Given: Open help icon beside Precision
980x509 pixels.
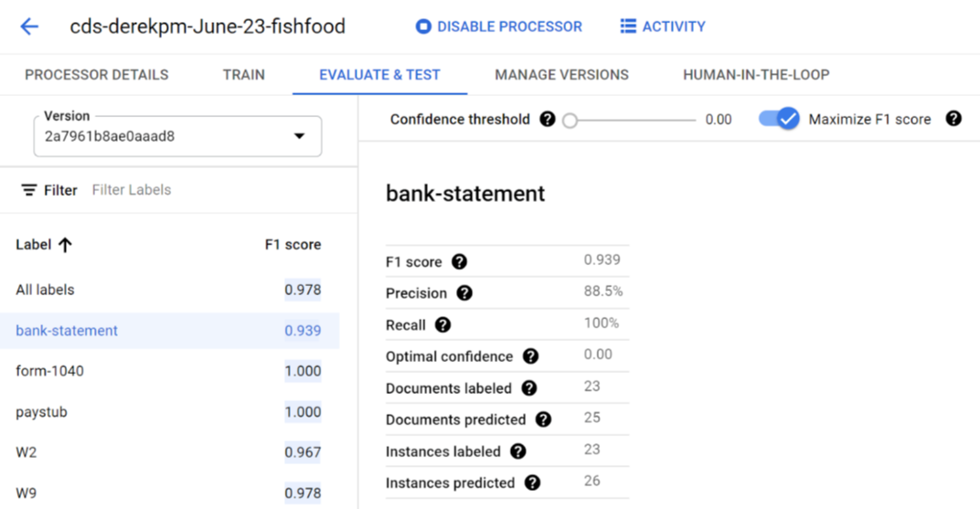Looking at the screenshot, I should click(464, 293).
